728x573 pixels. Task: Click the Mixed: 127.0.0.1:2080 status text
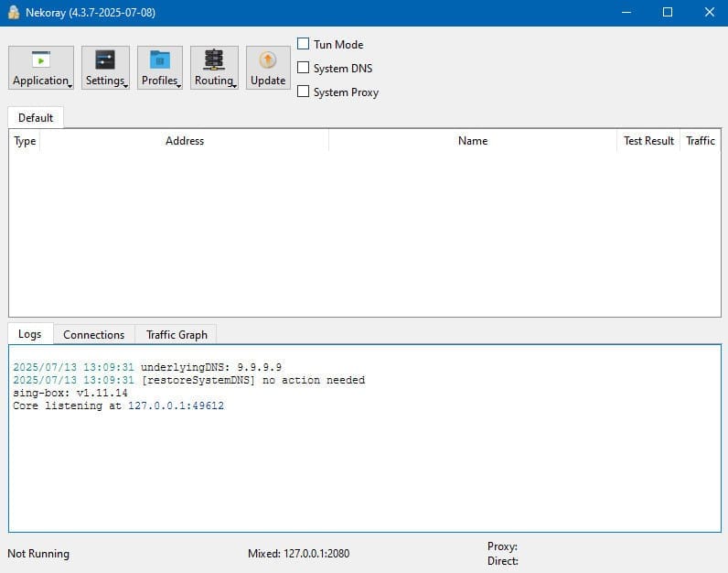pyautogui.click(x=298, y=554)
